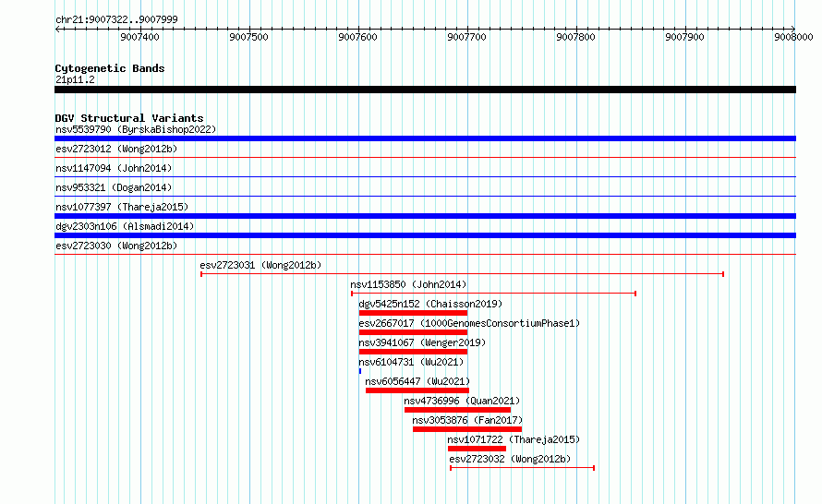Open esv2723012 (Wong2012b) variant label

116,149
